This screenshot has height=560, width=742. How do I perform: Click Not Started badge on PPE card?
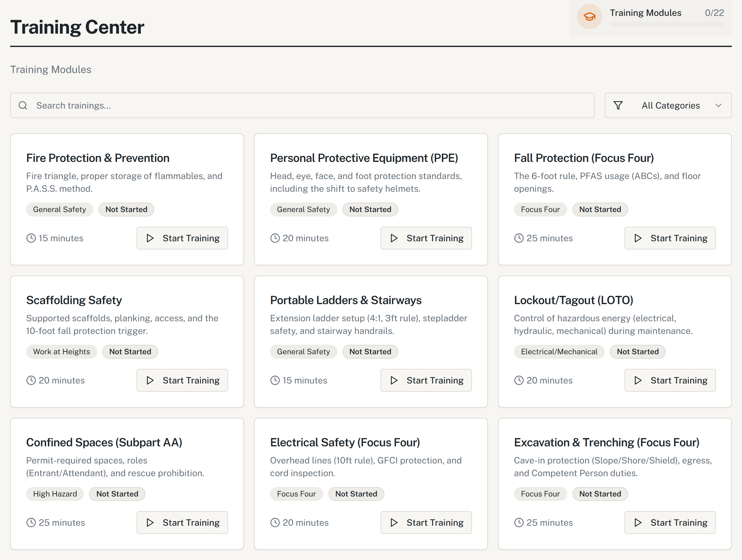(370, 210)
